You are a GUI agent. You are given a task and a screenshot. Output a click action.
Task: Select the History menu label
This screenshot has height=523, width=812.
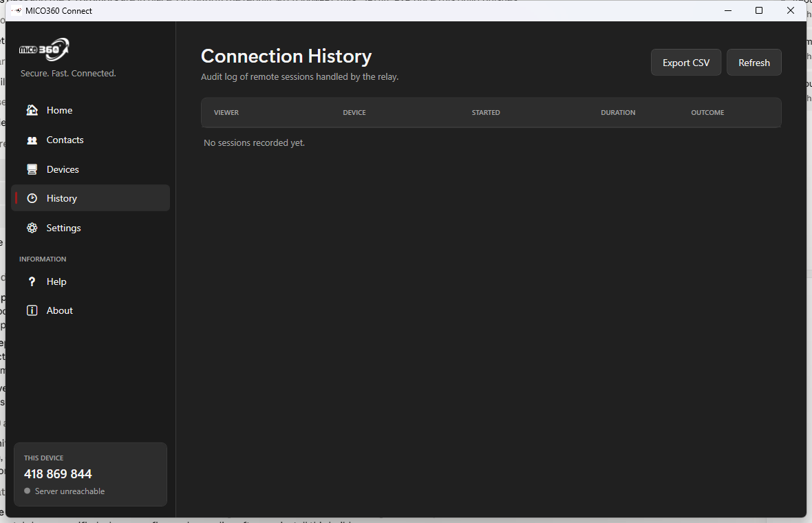pyautogui.click(x=62, y=198)
